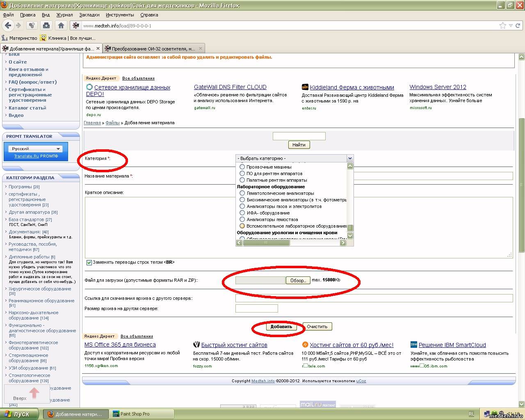Image resolution: width=525 pixels, height=420 pixels.
Task: Open the 'Инструменты' menu
Action: [120, 15]
